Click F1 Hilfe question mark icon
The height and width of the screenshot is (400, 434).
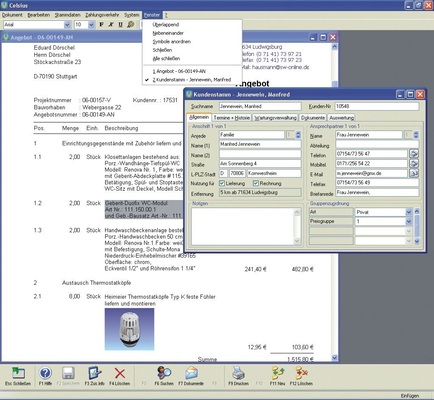(45, 373)
